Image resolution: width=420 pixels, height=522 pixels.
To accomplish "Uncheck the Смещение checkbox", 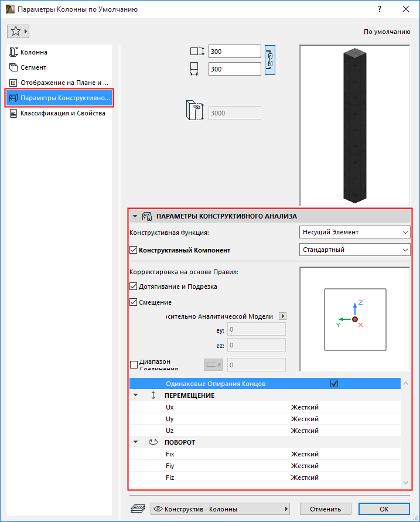I will coord(133,302).
